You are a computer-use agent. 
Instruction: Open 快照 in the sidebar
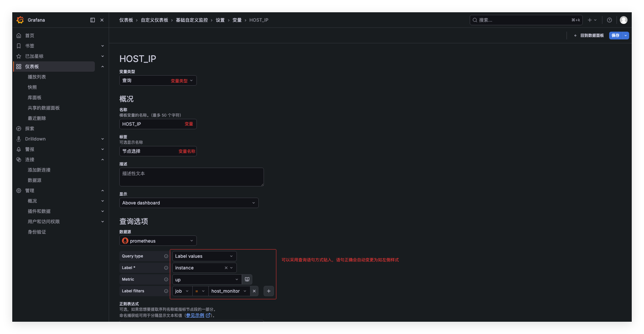32,87
